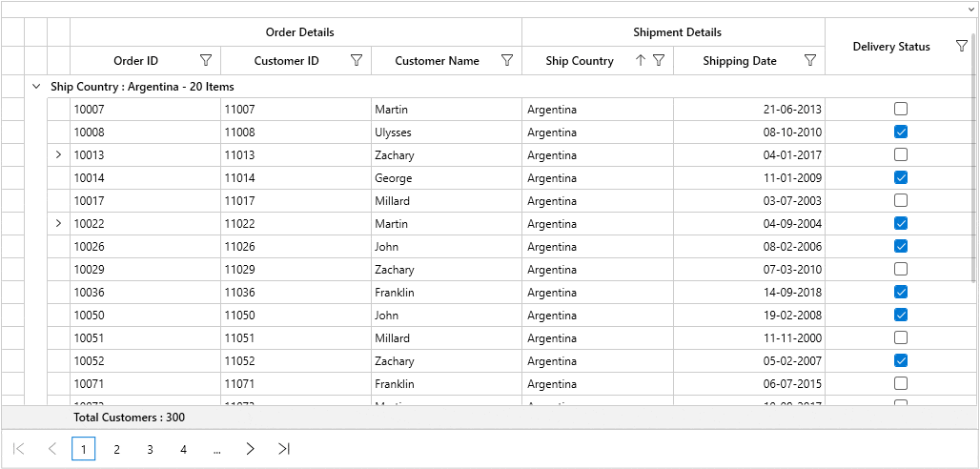Open the Customer ID filter icon
The image size is (980, 469).
tap(357, 60)
